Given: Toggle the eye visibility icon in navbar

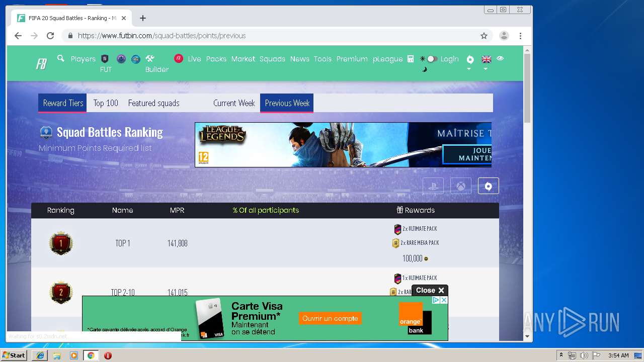Looking at the screenshot, I should coord(500,58).
